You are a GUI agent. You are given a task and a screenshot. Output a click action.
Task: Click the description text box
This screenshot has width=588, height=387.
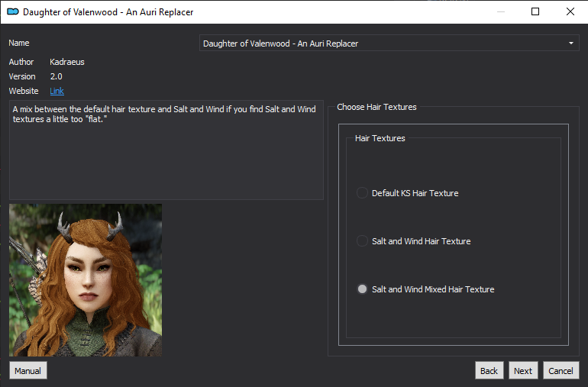[x=166, y=150]
